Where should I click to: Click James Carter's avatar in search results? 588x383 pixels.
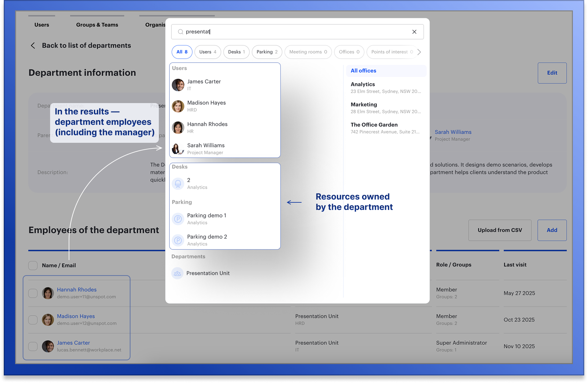178,85
